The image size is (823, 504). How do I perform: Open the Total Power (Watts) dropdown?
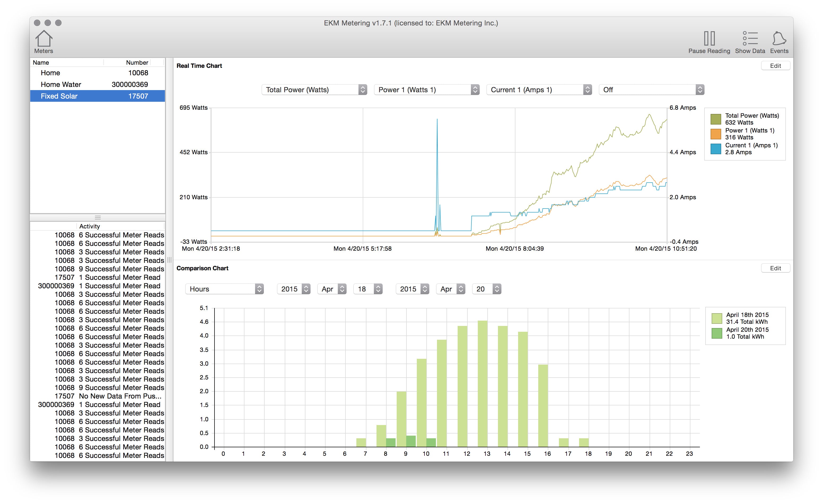pos(314,90)
